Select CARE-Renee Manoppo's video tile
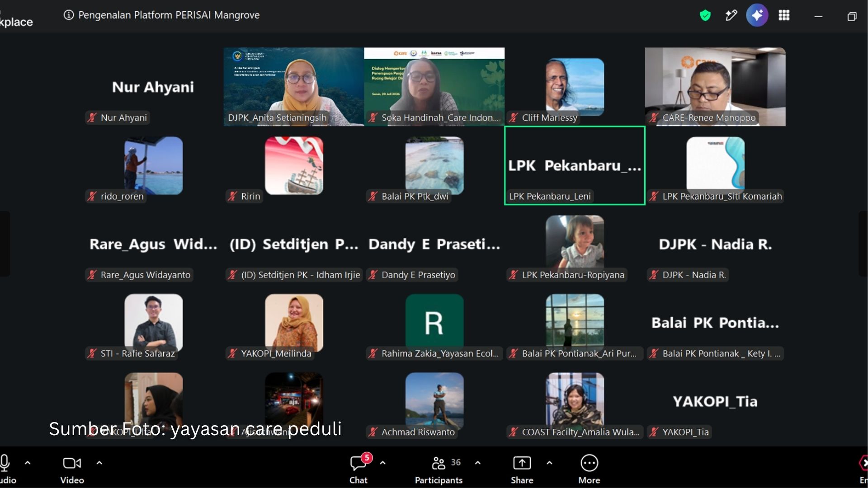This screenshot has width=868, height=488. (715, 87)
